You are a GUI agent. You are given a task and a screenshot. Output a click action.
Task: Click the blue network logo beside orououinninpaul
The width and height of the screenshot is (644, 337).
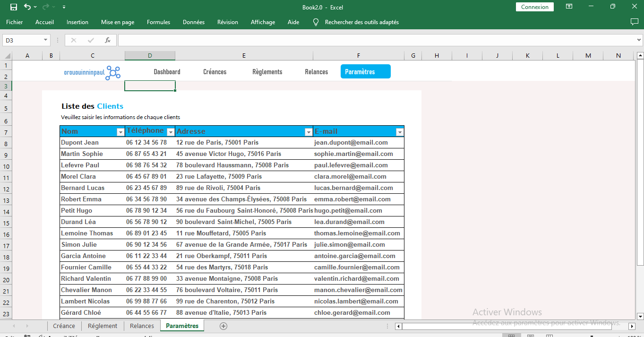[113, 72]
